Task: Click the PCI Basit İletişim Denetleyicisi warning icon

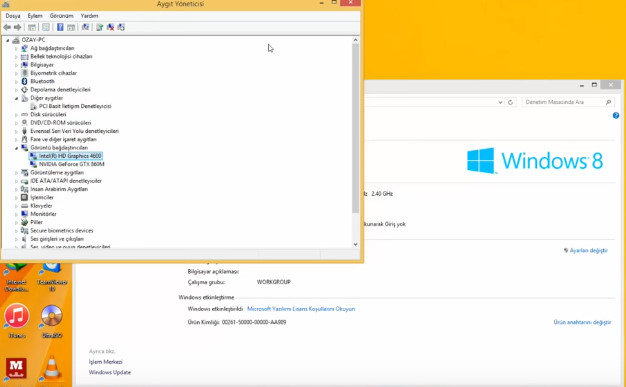Action: 33,106
